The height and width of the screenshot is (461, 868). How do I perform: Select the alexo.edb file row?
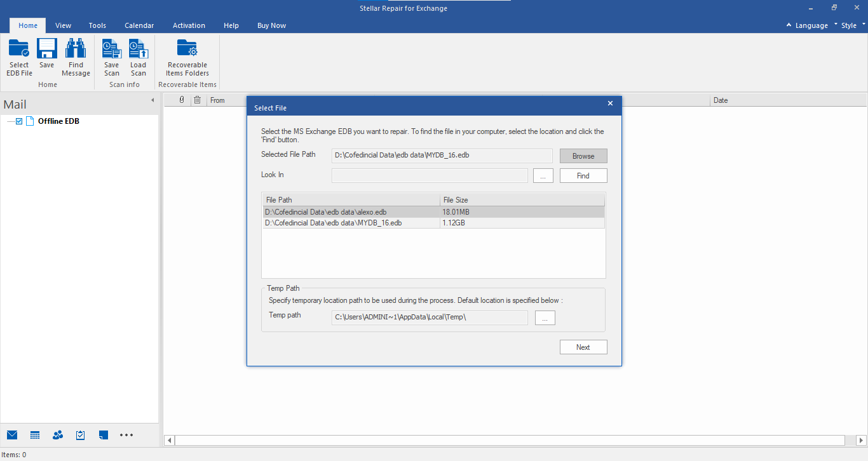coord(351,211)
